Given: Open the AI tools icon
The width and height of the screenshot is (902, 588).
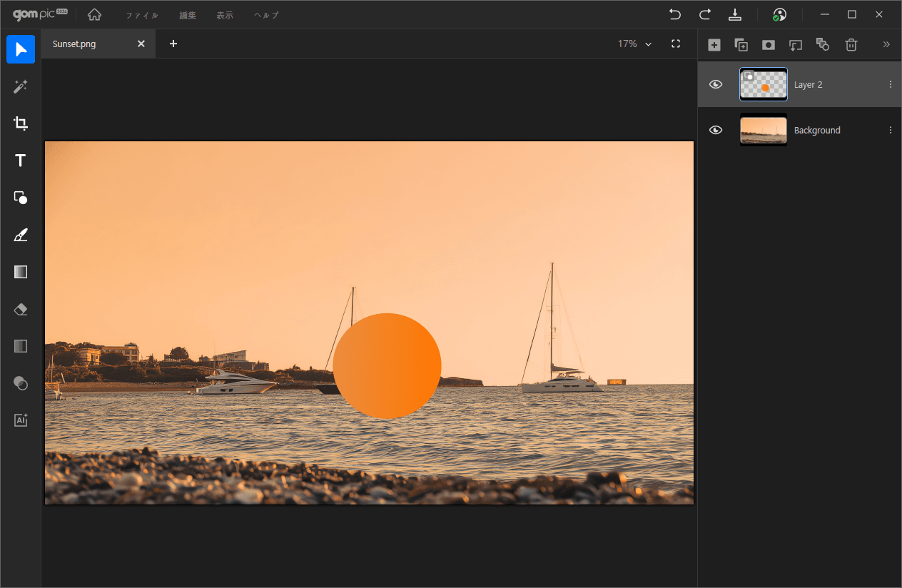Looking at the screenshot, I should coord(21,420).
